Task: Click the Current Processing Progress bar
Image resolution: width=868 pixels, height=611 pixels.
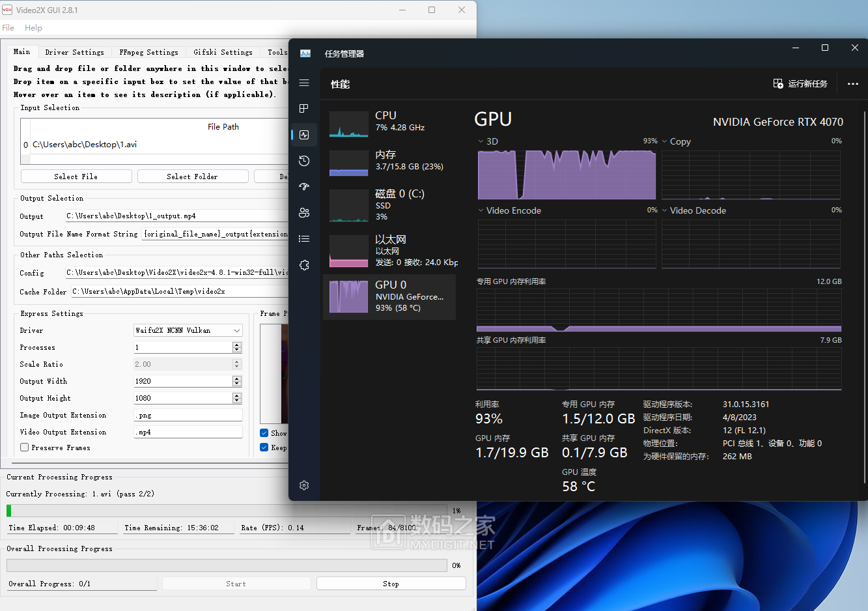Action: click(227, 511)
